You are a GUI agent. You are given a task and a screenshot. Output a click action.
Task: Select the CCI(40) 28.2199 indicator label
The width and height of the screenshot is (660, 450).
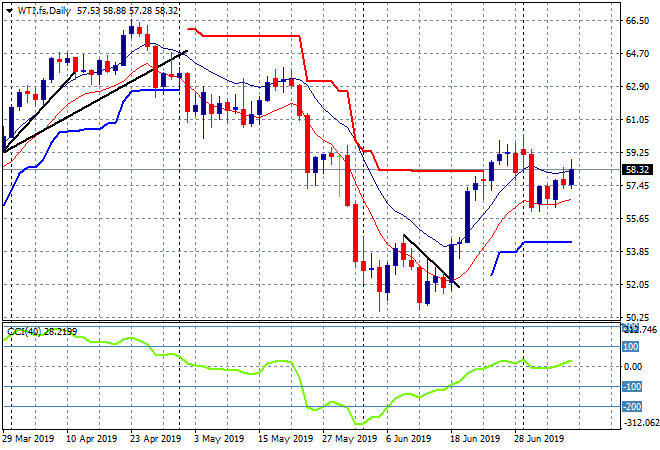(x=42, y=332)
